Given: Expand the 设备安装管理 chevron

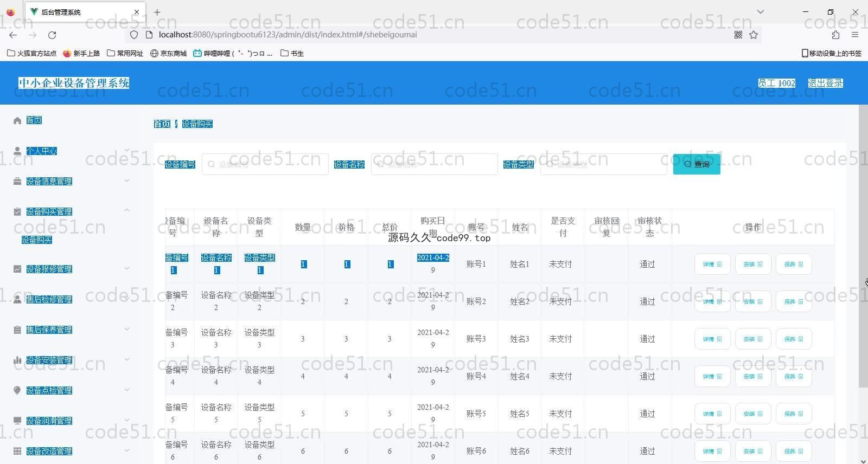Looking at the screenshot, I should pyautogui.click(x=127, y=359).
